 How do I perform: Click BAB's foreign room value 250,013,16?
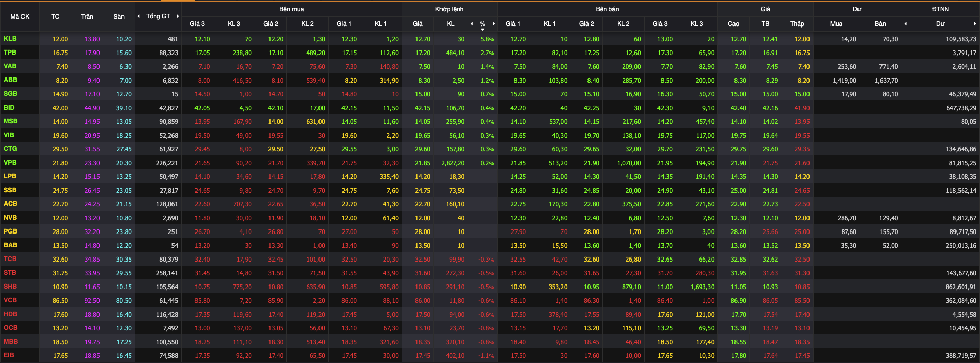coord(961,246)
